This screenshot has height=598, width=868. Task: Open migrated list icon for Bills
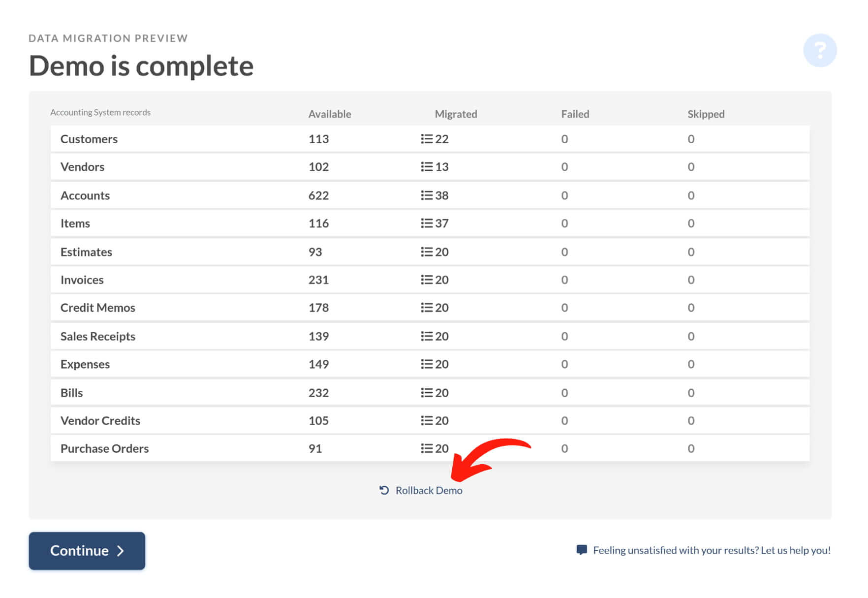[427, 393]
